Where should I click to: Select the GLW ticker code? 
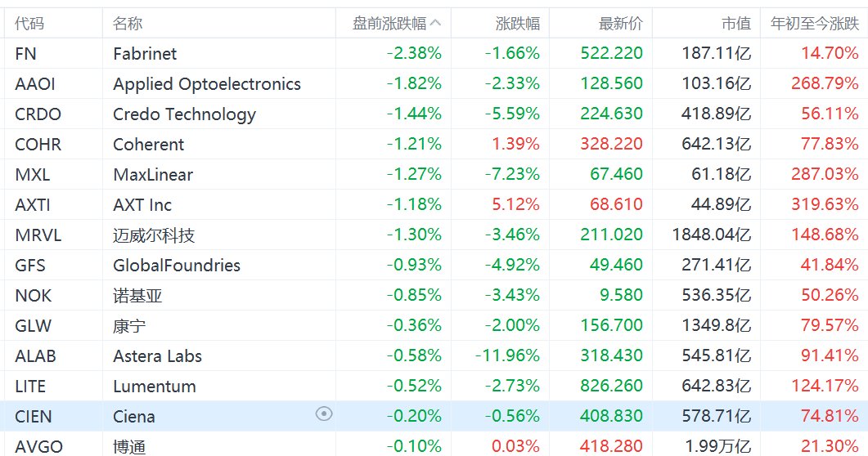(33, 325)
